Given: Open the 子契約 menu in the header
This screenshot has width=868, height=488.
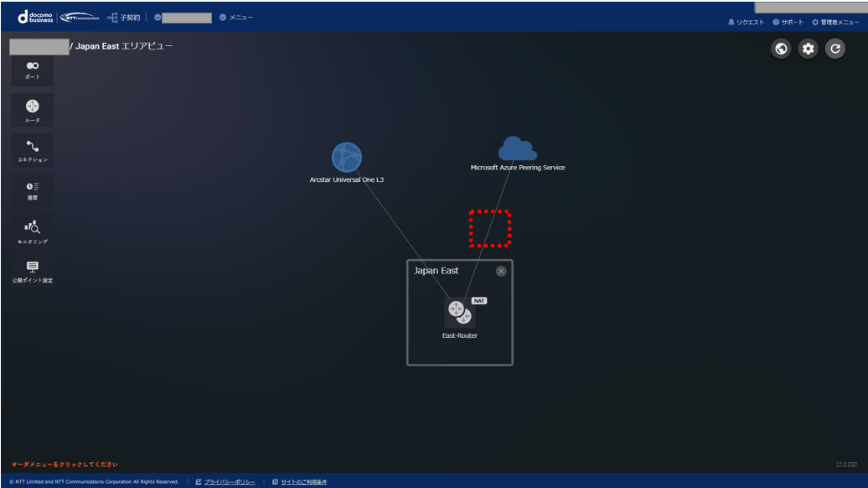Looking at the screenshot, I should (x=124, y=18).
